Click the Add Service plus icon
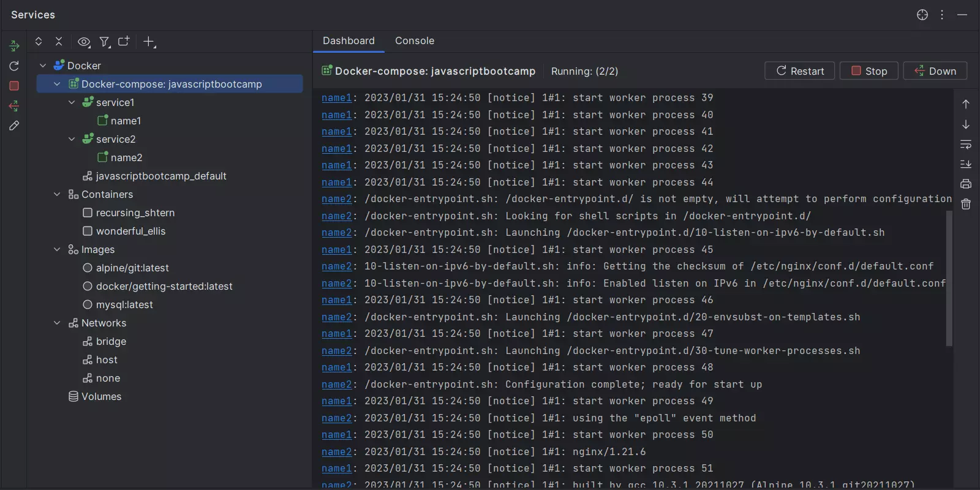 (x=149, y=42)
